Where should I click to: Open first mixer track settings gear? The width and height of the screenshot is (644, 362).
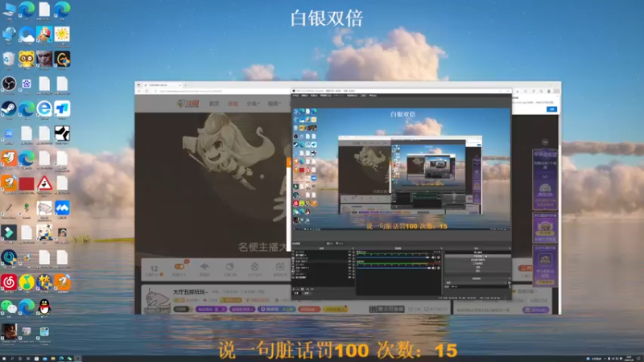pos(439,257)
